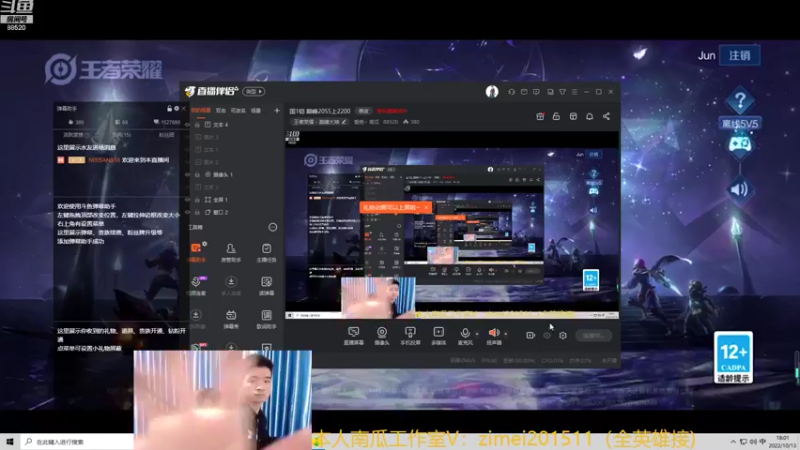Open the Windows Start button

10,442
